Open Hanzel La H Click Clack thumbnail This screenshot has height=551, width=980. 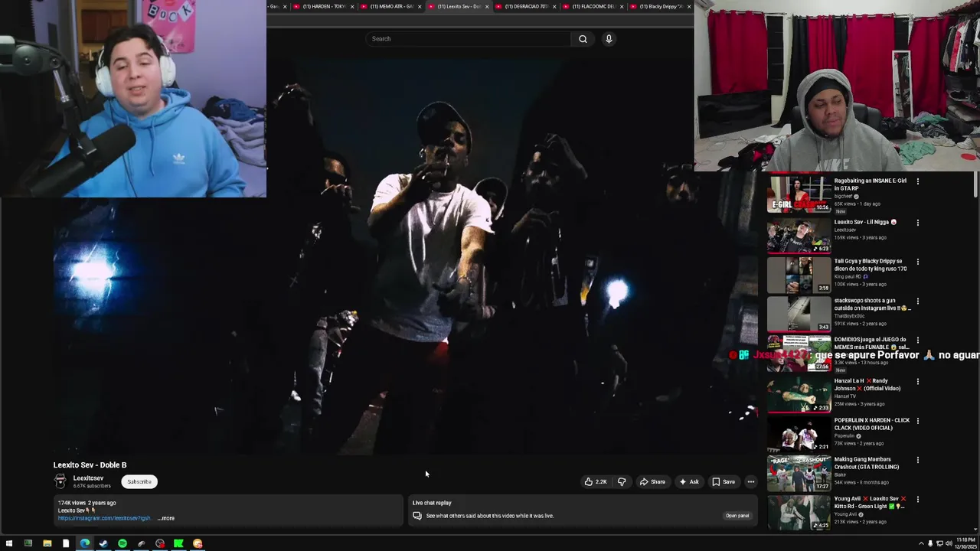pyautogui.click(x=799, y=394)
